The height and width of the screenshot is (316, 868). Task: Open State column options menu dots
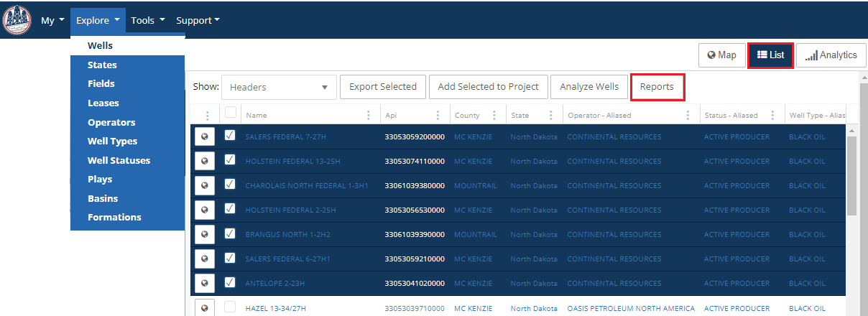[550, 115]
